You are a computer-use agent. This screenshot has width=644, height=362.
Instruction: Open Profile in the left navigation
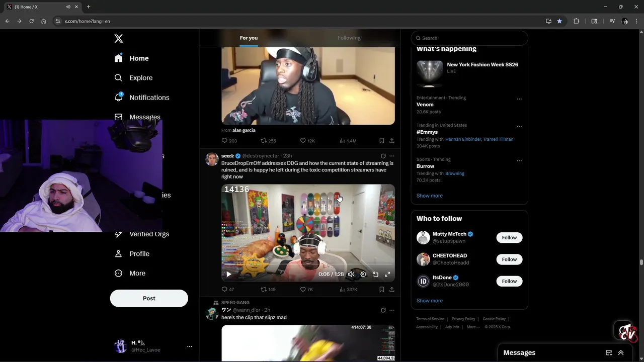coord(132,254)
